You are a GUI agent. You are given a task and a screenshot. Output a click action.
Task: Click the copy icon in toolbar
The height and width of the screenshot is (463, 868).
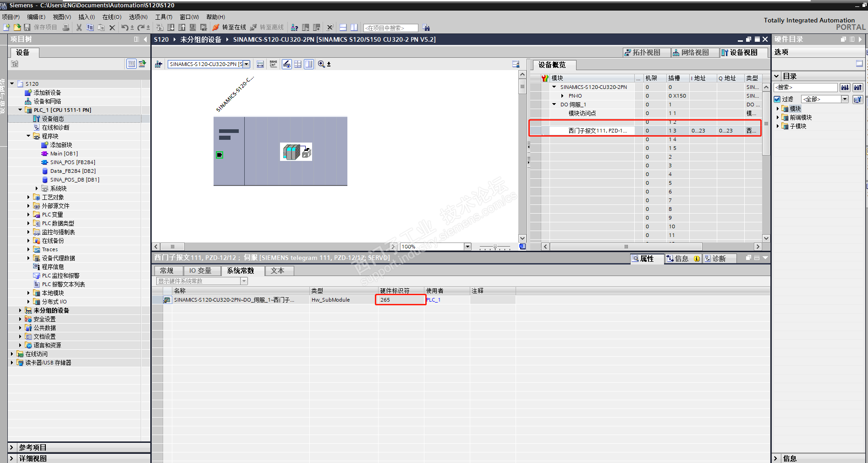click(x=90, y=28)
